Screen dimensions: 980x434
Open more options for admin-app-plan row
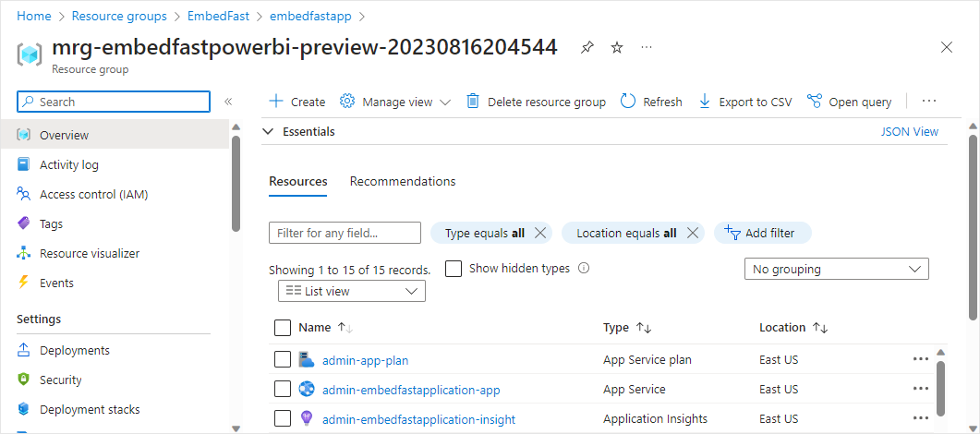click(920, 359)
